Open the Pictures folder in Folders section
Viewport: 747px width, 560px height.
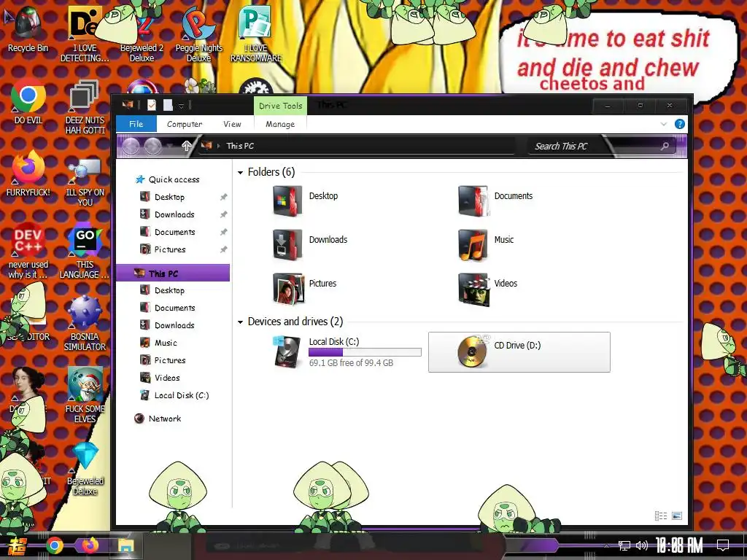[x=305, y=289]
